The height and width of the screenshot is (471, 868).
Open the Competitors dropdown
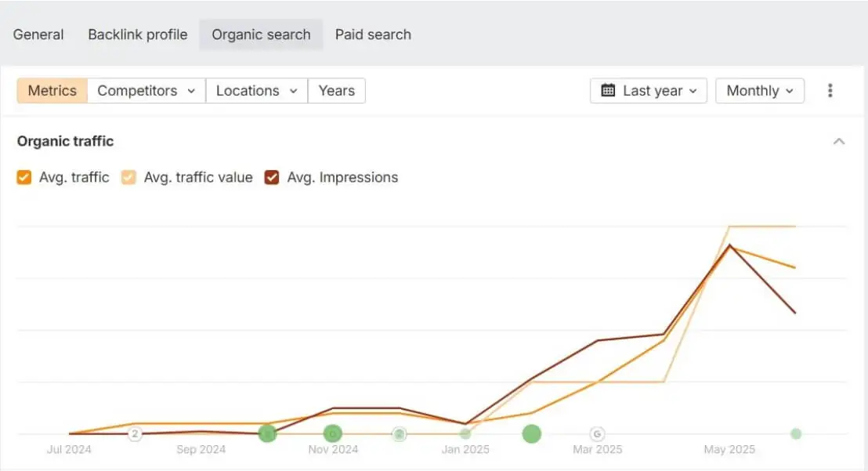tap(146, 90)
